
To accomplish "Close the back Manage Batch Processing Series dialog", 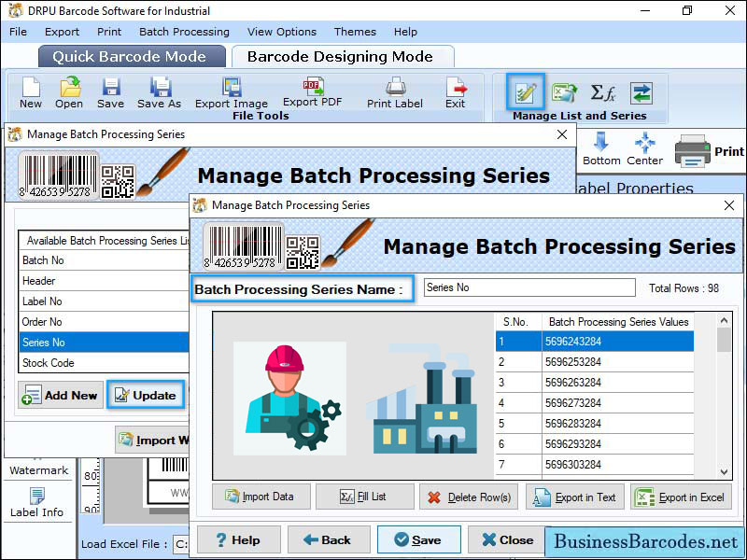I will coord(562,134).
